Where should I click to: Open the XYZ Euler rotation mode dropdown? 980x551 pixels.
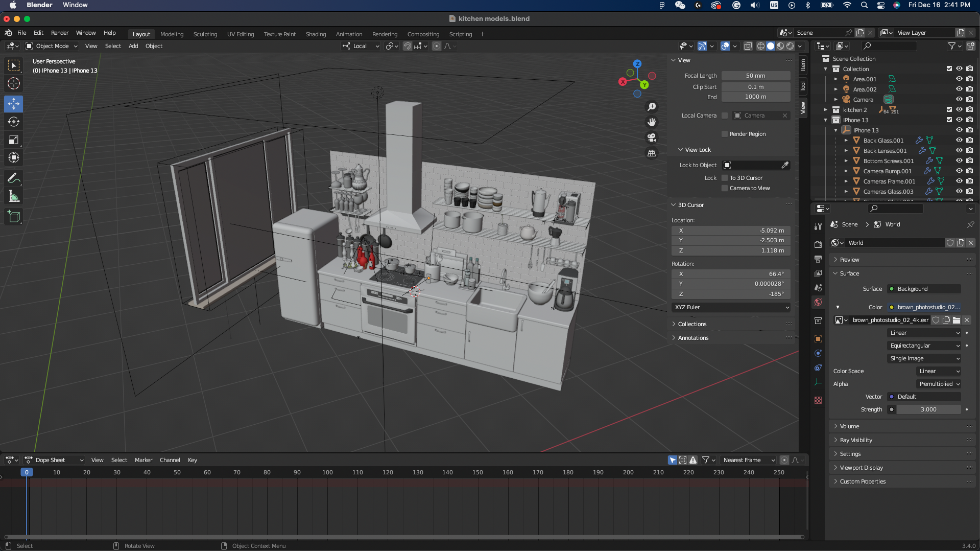pyautogui.click(x=731, y=307)
